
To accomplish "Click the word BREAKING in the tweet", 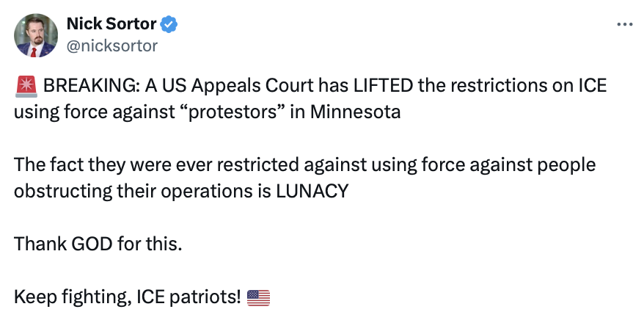I will click(x=89, y=86).
